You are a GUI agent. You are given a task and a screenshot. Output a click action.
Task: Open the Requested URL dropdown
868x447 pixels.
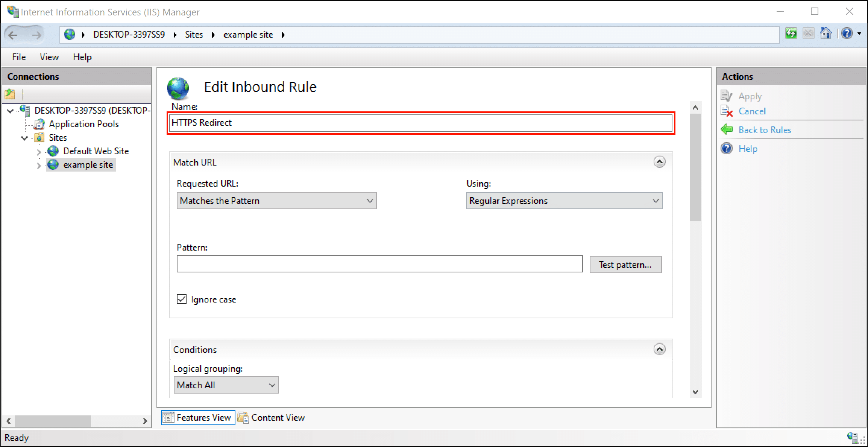pyautogui.click(x=276, y=201)
